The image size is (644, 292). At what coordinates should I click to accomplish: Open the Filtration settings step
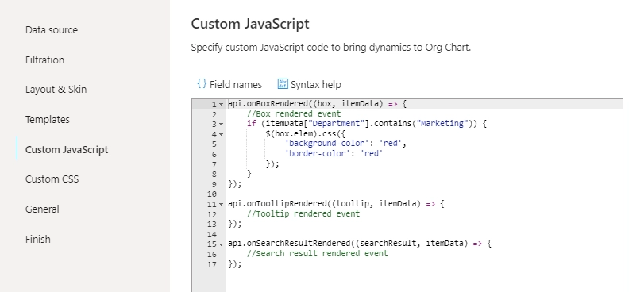click(x=44, y=60)
